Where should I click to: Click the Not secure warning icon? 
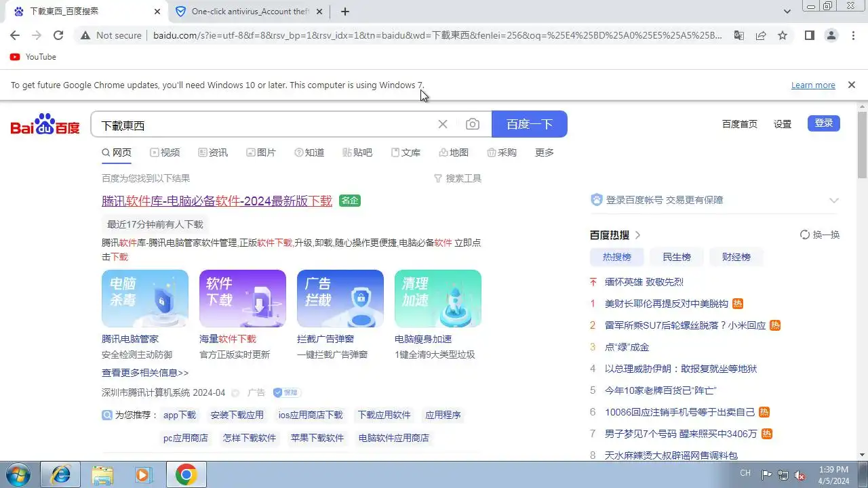(85, 35)
